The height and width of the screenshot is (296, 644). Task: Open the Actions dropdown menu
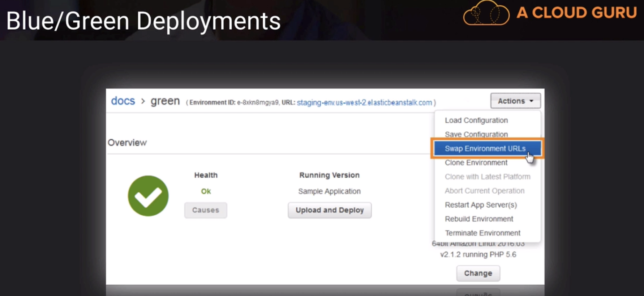click(x=515, y=101)
